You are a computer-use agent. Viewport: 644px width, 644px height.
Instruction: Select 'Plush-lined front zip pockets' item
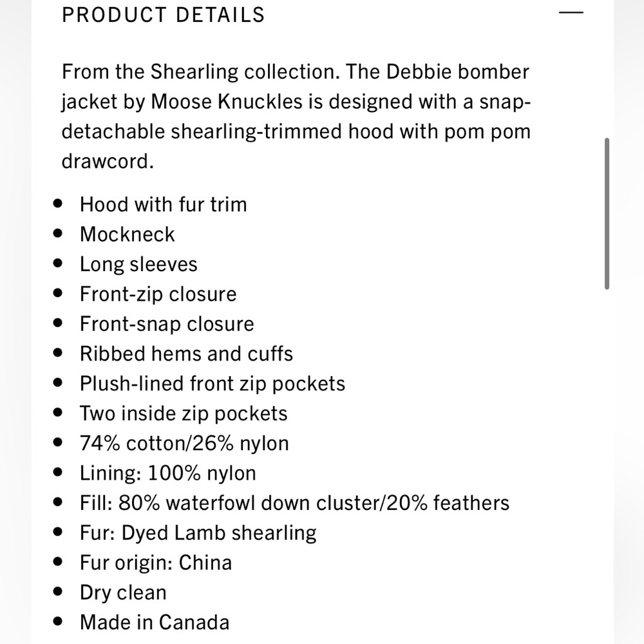[213, 384]
